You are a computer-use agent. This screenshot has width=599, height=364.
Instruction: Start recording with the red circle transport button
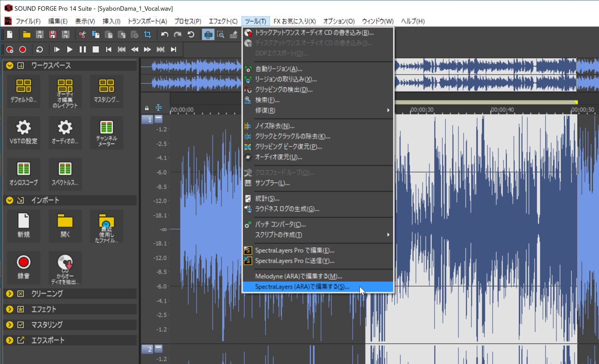(23, 49)
